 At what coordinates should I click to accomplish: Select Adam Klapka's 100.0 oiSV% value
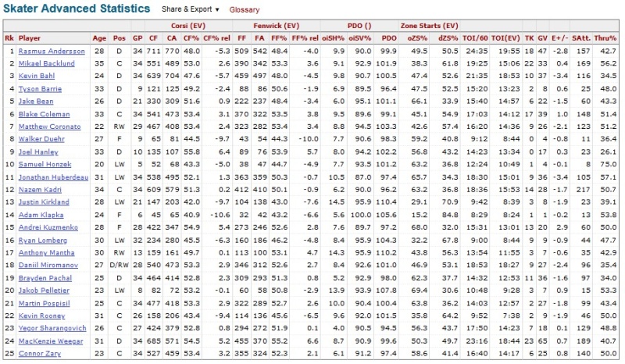click(361, 215)
